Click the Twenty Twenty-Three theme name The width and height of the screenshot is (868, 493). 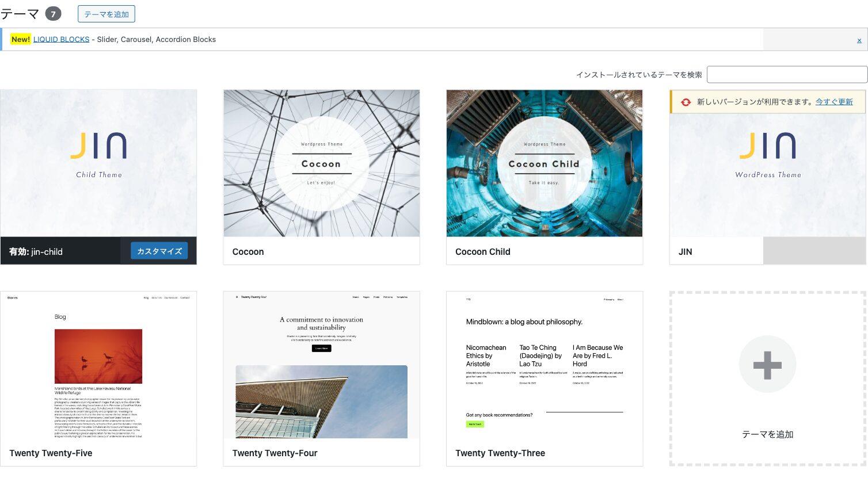click(x=500, y=453)
